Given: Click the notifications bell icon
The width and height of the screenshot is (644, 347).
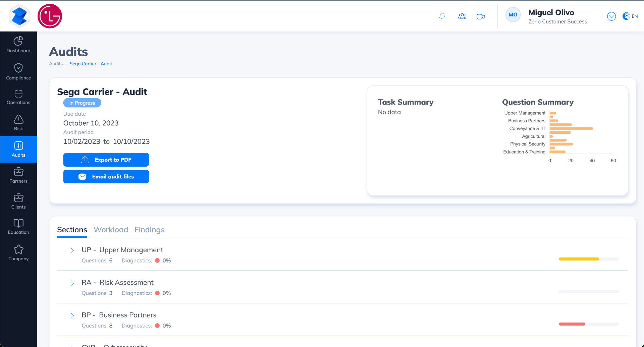Looking at the screenshot, I should pos(442,16).
